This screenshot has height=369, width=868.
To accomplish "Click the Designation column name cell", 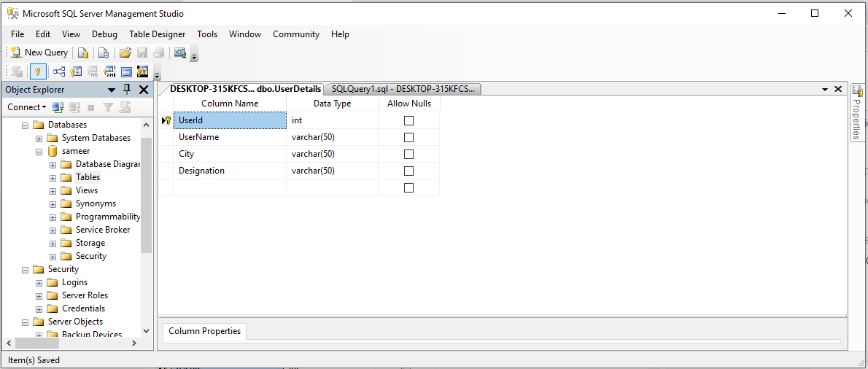I will click(230, 171).
